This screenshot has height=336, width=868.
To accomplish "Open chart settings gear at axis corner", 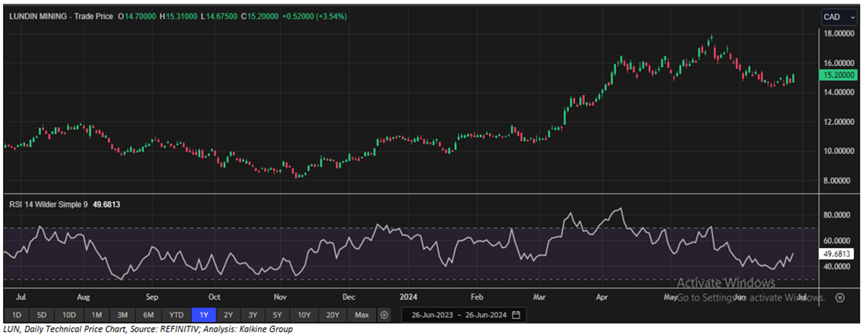I will 840,297.
